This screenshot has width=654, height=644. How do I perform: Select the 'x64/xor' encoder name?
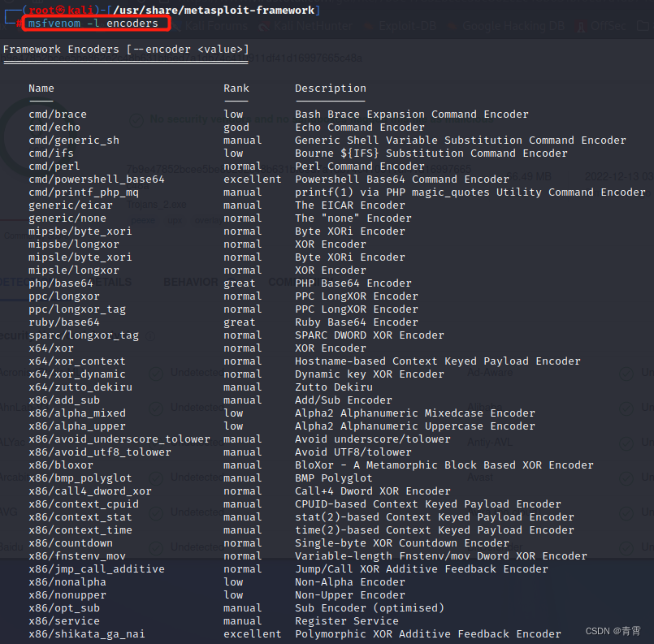click(x=51, y=348)
